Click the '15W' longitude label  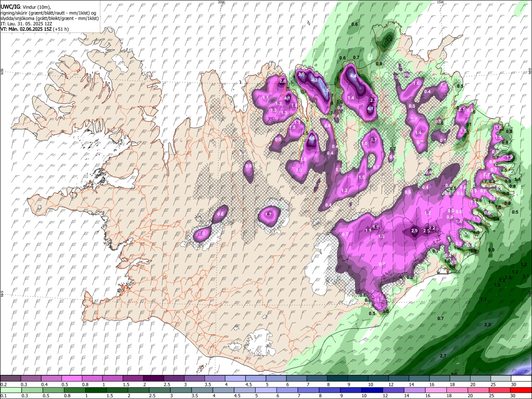click(440, 2)
